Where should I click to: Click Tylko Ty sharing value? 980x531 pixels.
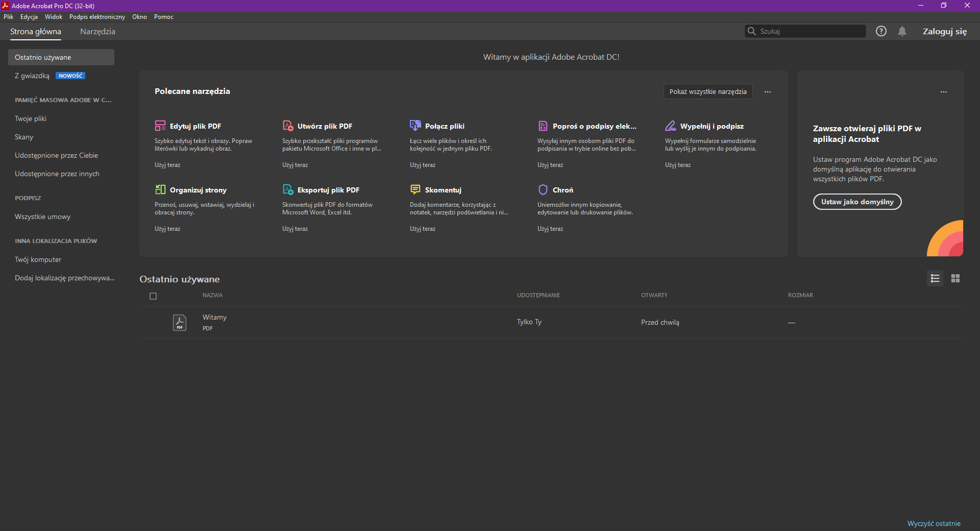(529, 322)
